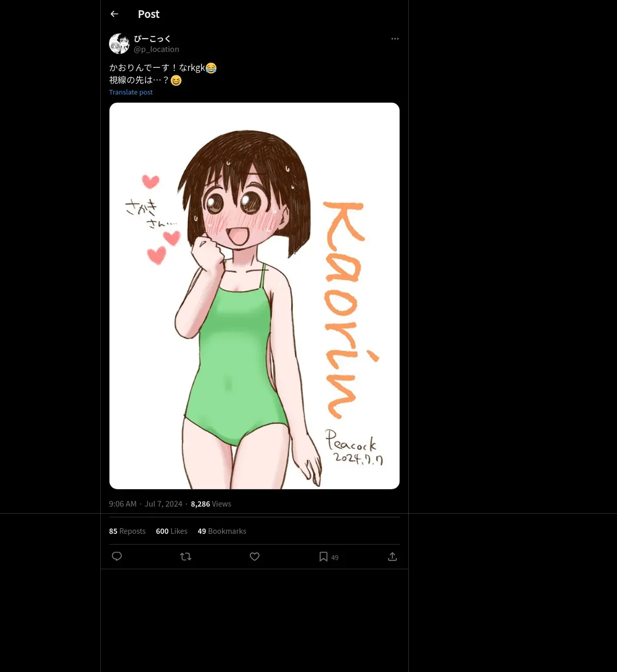The width and height of the screenshot is (617, 672).
Task: Open the ぴーこっく display name
Action: (x=152, y=39)
